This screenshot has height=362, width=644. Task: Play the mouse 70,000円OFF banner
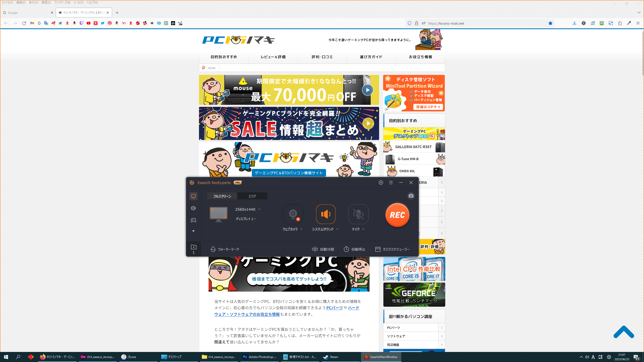[367, 90]
